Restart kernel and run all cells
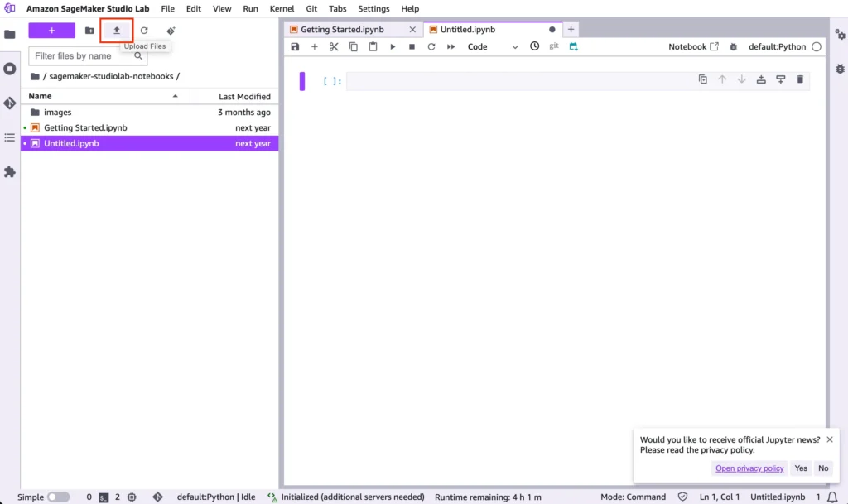Viewport: 848px width, 504px height. [450, 47]
